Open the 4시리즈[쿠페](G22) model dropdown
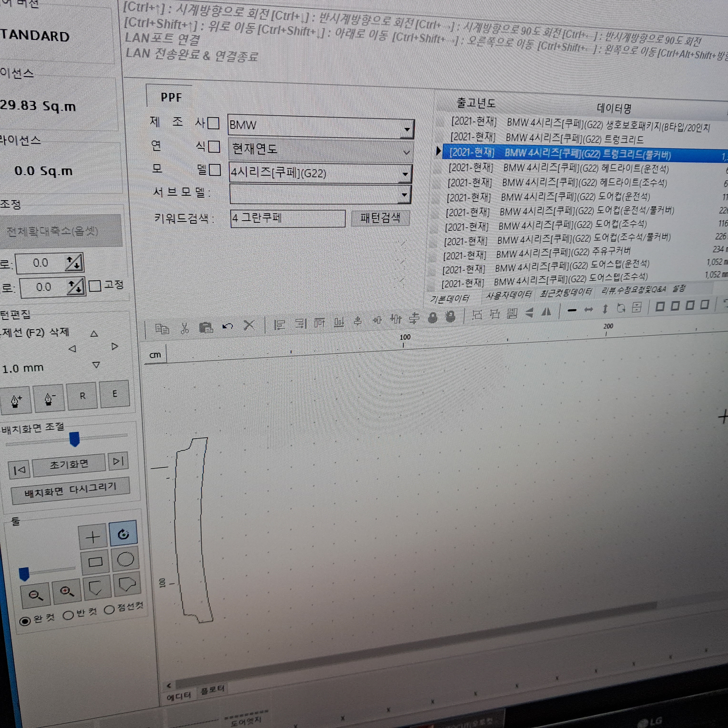This screenshot has height=728, width=728. click(405, 174)
